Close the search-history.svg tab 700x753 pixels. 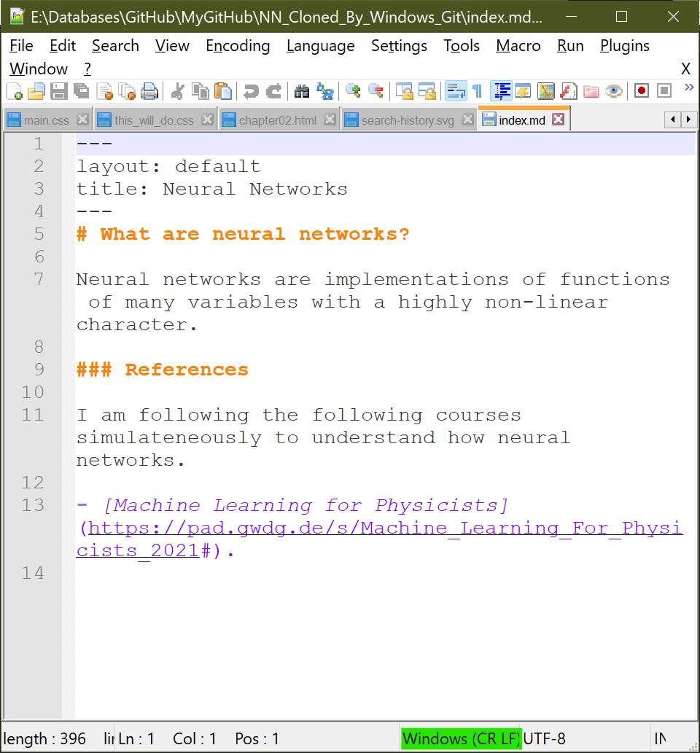(x=467, y=118)
